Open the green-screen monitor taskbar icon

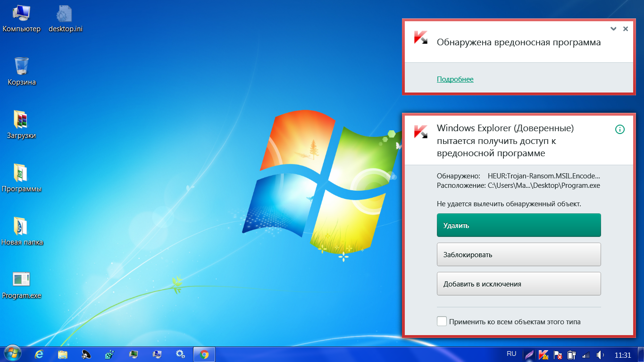(134, 354)
